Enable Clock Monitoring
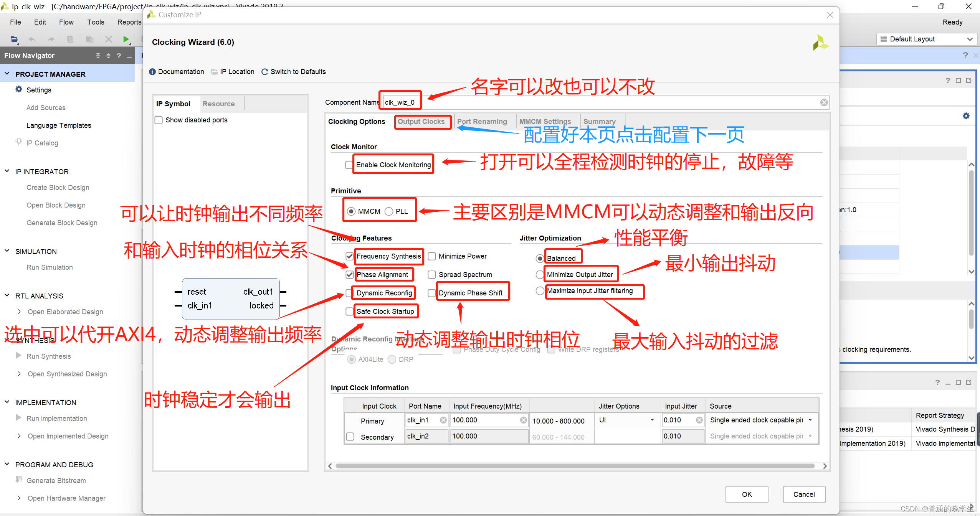The image size is (980, 516). point(349,165)
